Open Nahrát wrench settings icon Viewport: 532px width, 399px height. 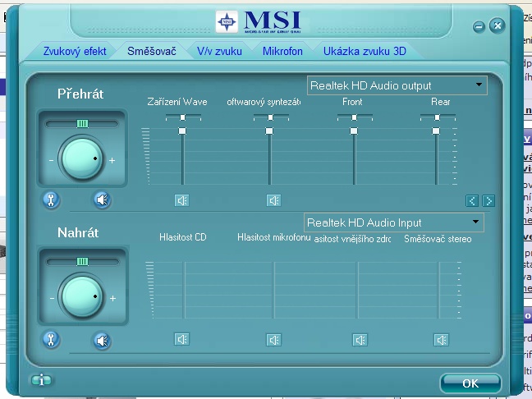click(51, 340)
